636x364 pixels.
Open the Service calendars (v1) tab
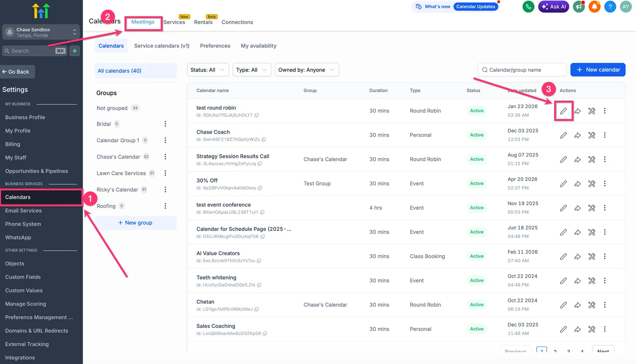162,46
